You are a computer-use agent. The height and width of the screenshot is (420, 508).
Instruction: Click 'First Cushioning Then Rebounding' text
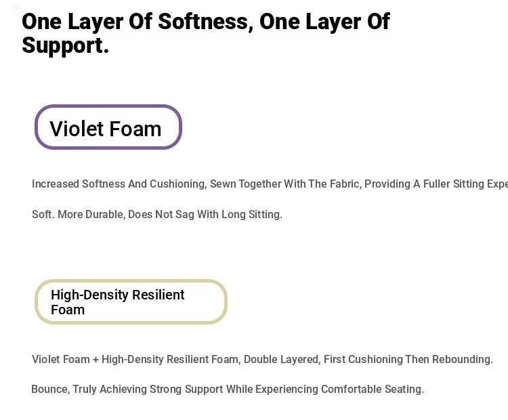(x=408, y=360)
